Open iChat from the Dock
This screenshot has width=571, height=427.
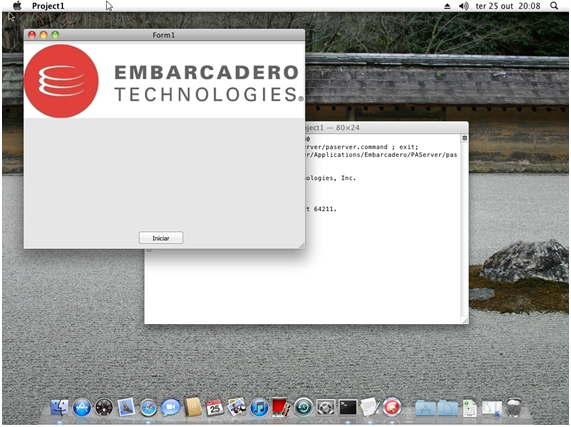click(x=170, y=407)
